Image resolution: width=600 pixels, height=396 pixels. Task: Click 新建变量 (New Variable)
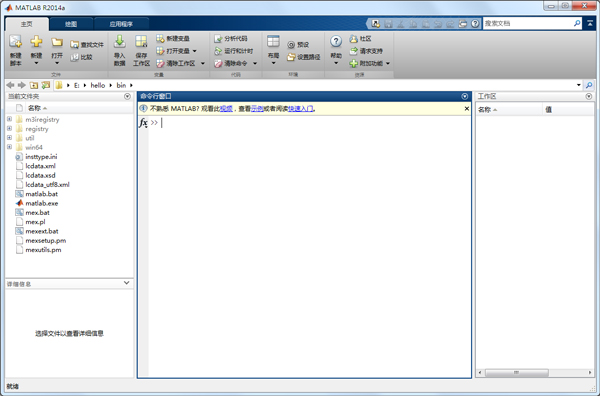click(173, 39)
